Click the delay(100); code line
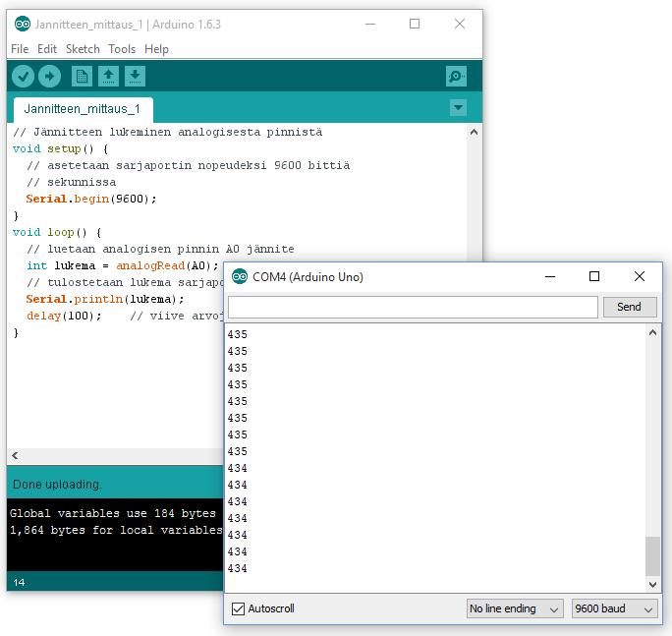 click(x=64, y=317)
